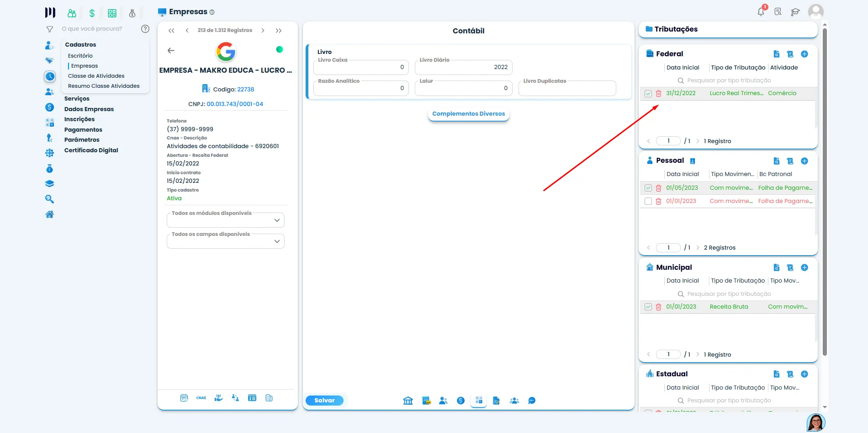Click the Salvar button
868x433 pixels.
324,401
